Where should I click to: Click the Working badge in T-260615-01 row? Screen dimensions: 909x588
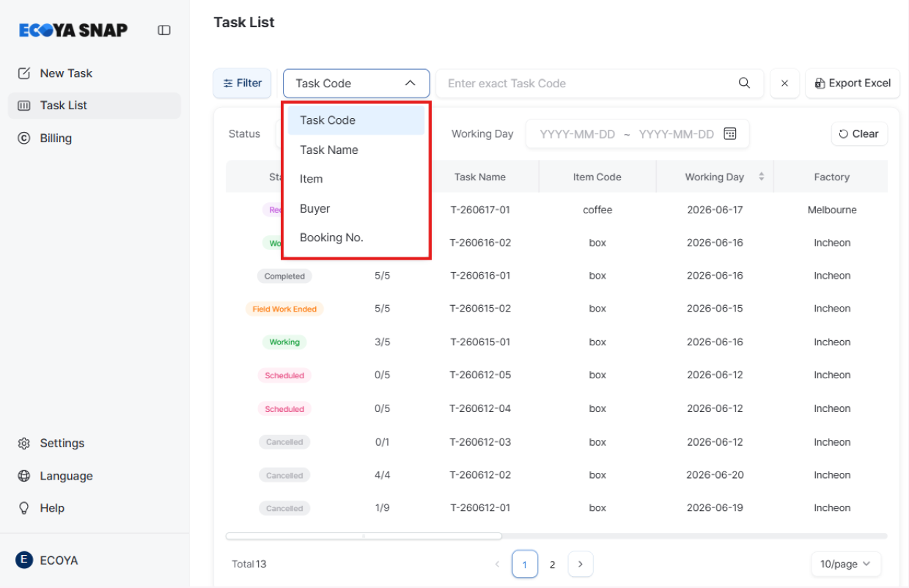pyautogui.click(x=284, y=342)
